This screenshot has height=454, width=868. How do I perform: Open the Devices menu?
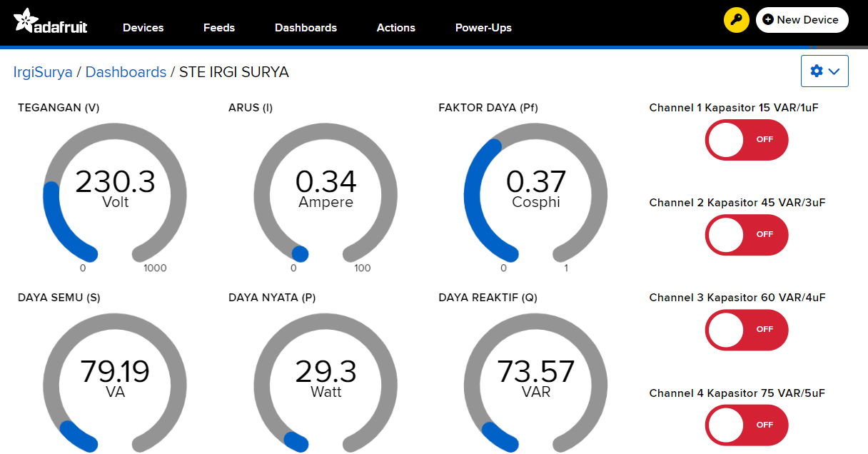point(143,28)
